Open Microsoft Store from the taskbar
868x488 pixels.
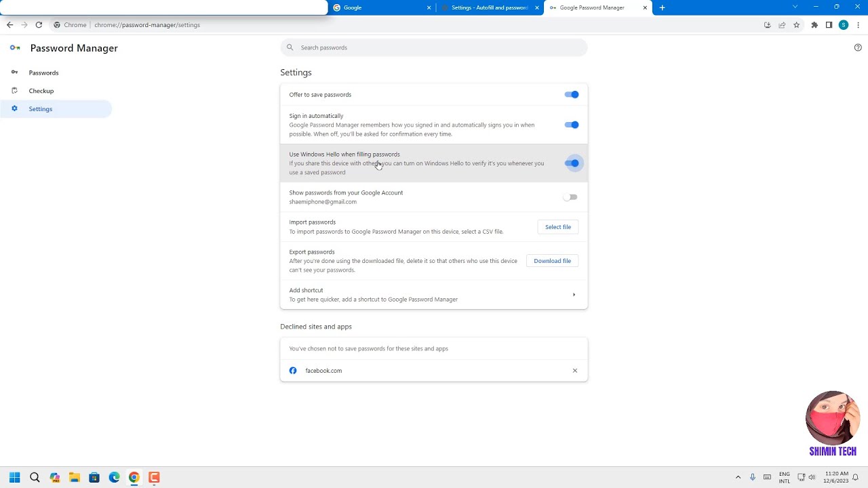94,477
